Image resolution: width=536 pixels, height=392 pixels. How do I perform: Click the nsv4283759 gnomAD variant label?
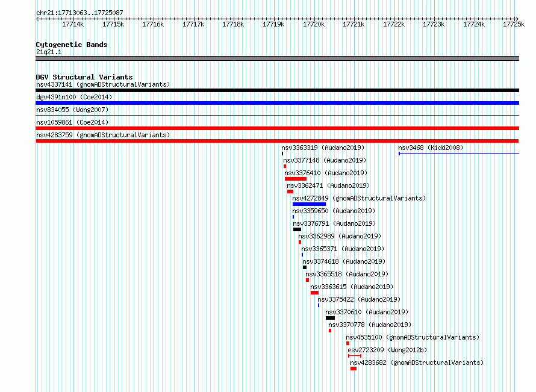(103, 135)
